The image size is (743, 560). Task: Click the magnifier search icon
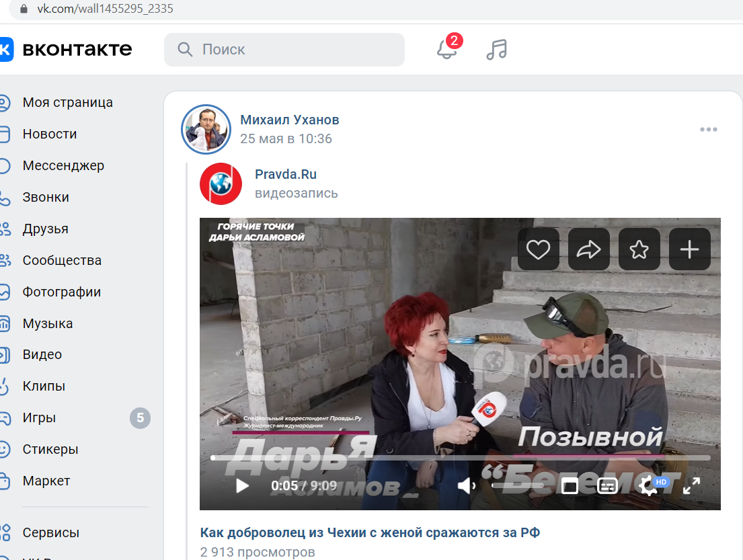click(x=185, y=49)
